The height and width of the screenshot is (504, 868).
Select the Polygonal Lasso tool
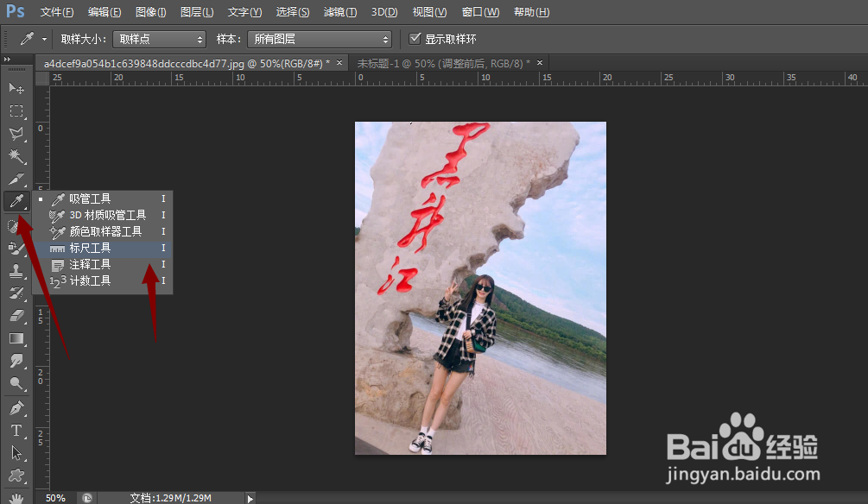pos(16,133)
